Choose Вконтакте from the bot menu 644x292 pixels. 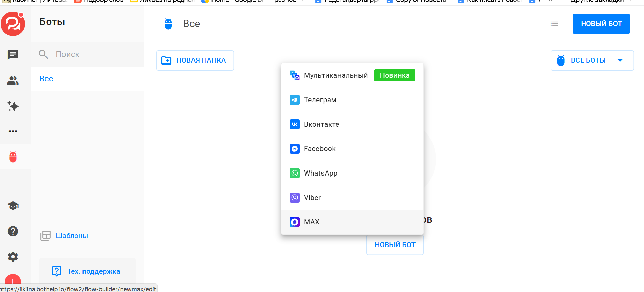pos(352,124)
